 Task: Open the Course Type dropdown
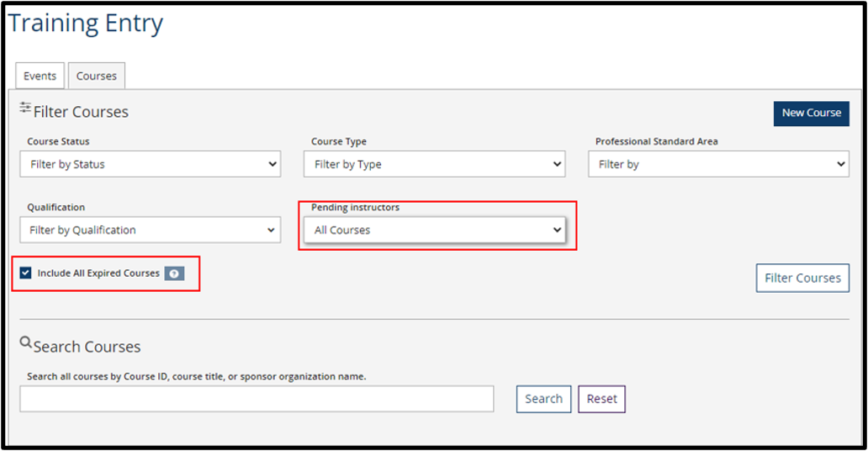coord(435,164)
